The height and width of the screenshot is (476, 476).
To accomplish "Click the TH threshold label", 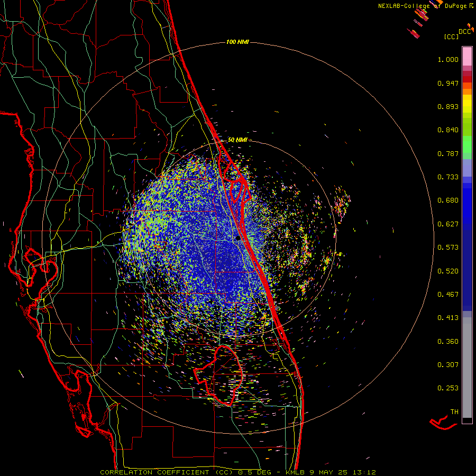I will [454, 412].
